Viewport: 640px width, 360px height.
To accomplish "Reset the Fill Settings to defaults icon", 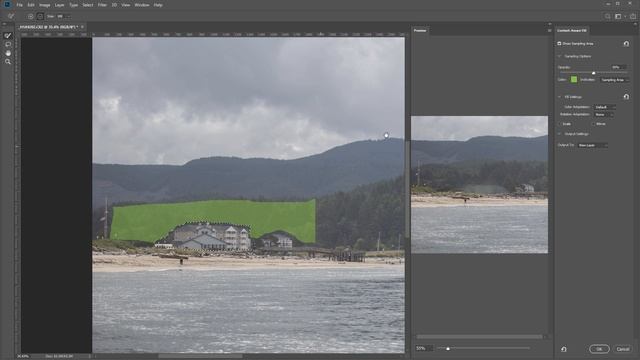I will [627, 97].
